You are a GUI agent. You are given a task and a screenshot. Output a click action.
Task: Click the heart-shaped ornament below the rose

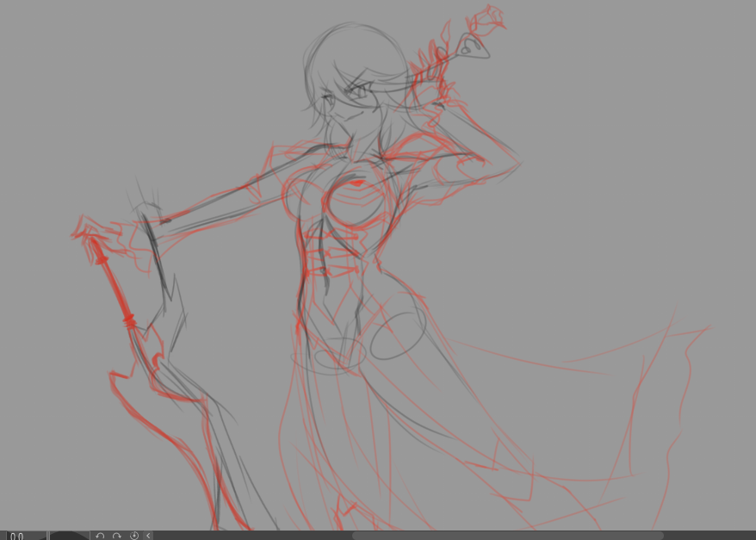(472, 47)
